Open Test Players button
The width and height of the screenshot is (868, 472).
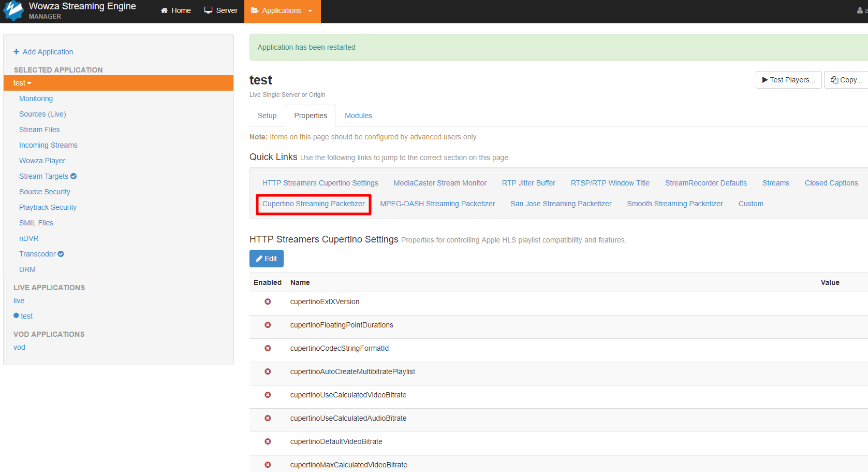tap(788, 80)
